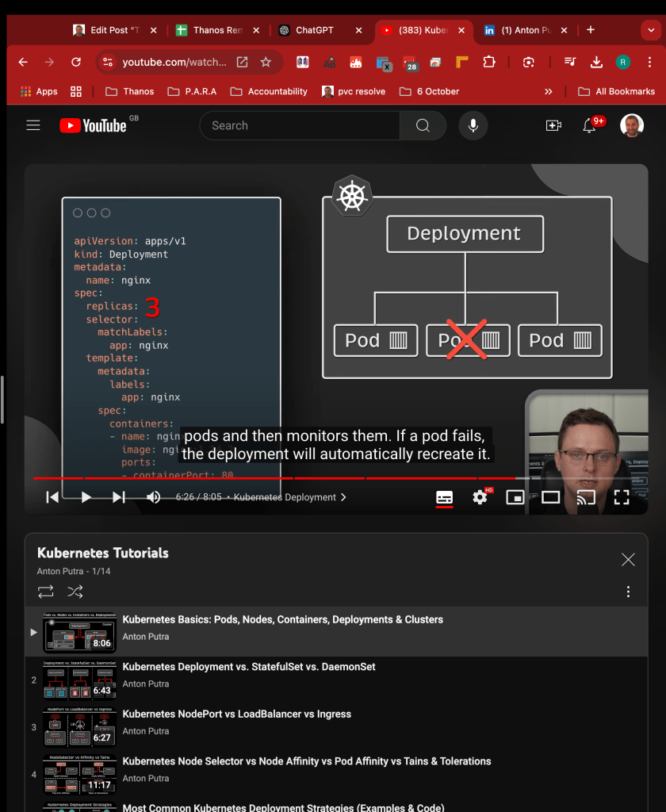Open the Create video button

tap(553, 125)
